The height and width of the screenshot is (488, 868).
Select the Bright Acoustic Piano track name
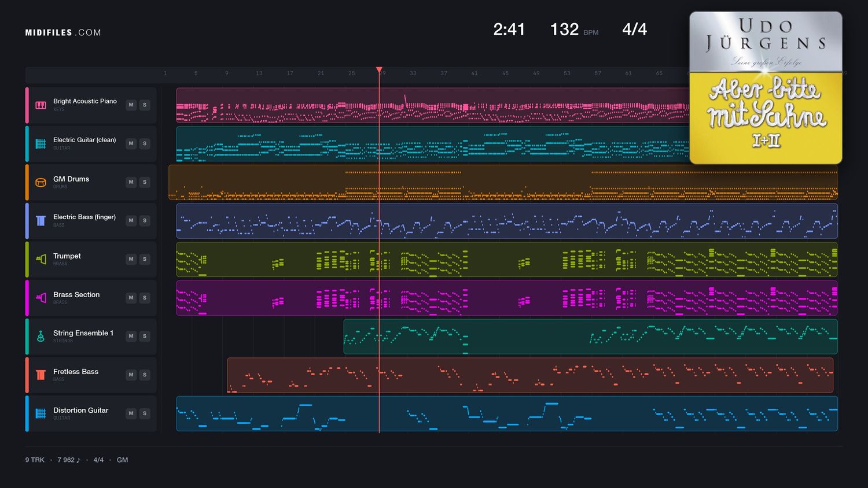pyautogui.click(x=85, y=101)
